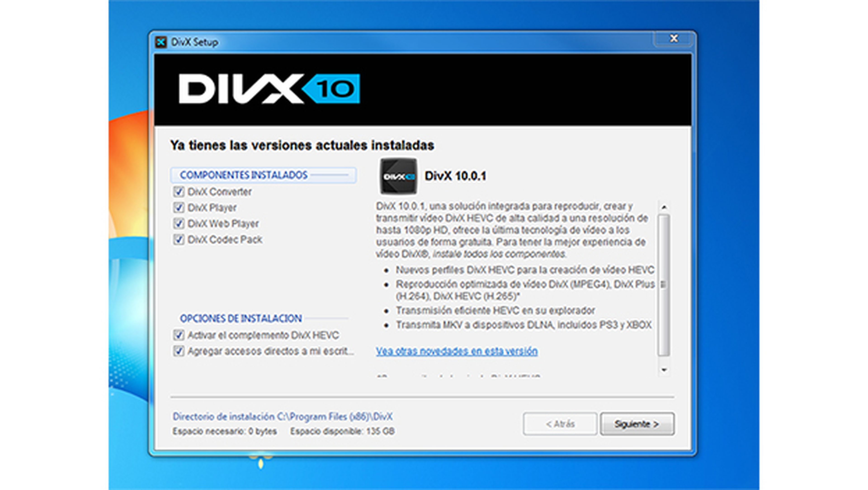Disable Activar el complemento DivX HEVC
Image resolution: width=868 pixels, height=490 pixels.
click(179, 335)
